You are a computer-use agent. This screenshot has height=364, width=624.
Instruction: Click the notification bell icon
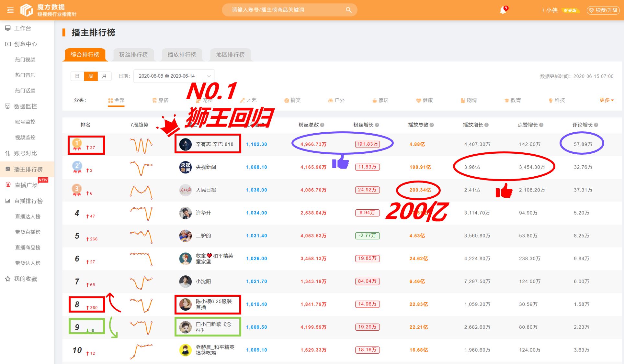(x=503, y=10)
